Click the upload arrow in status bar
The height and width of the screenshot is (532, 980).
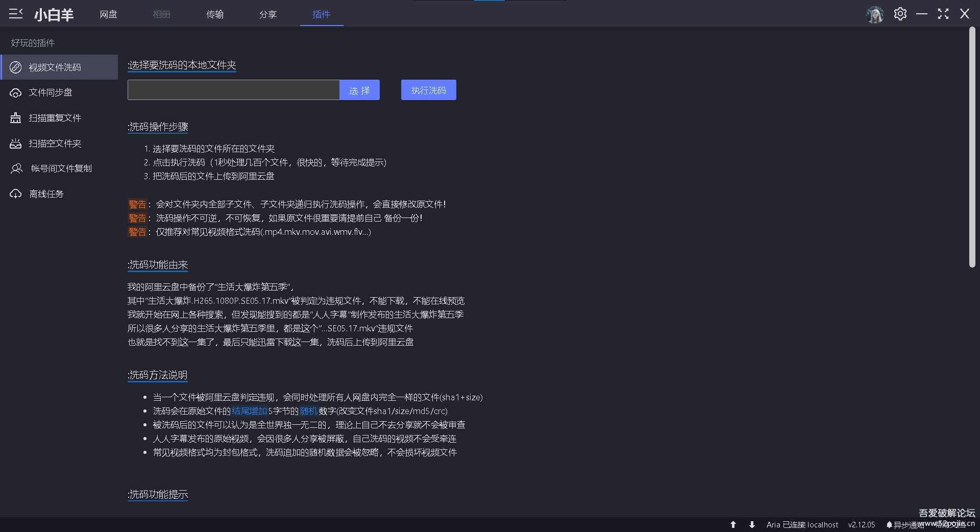pos(733,524)
